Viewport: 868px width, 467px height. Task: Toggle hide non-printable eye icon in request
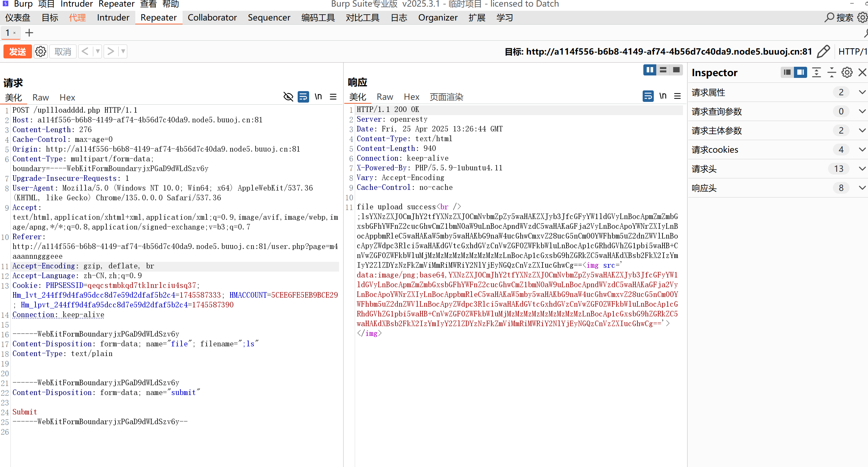(288, 97)
